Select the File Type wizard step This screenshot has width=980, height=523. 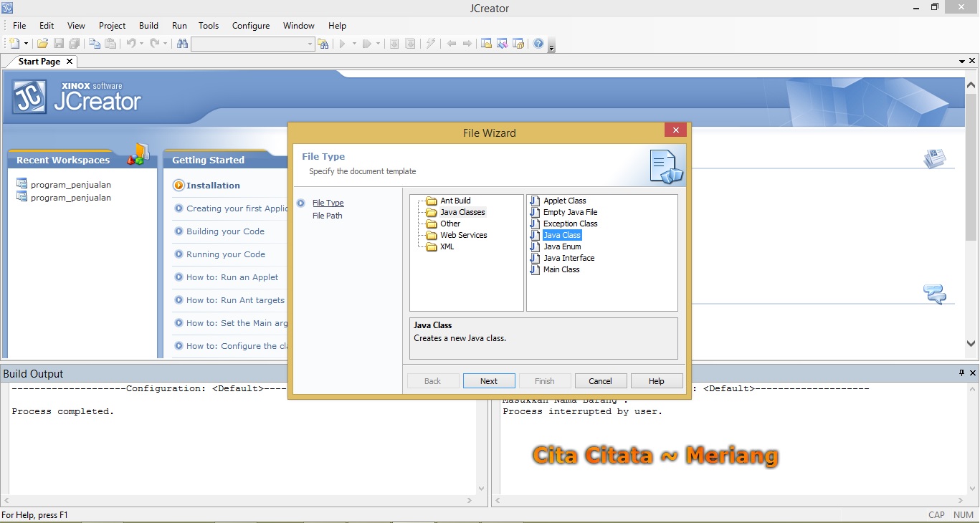(x=328, y=203)
